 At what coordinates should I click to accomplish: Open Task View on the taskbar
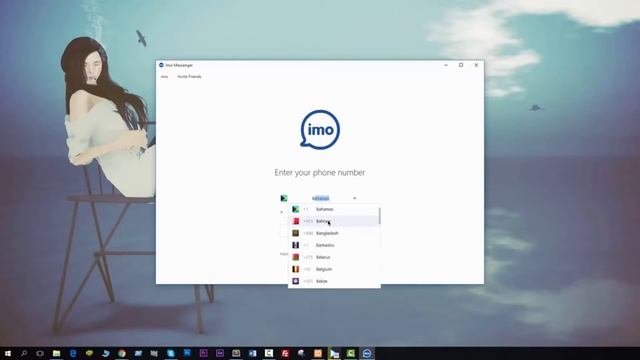pos(40,353)
